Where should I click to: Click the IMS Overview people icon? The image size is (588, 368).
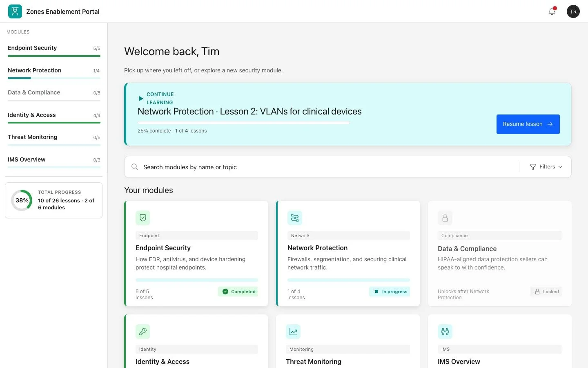pos(445,332)
